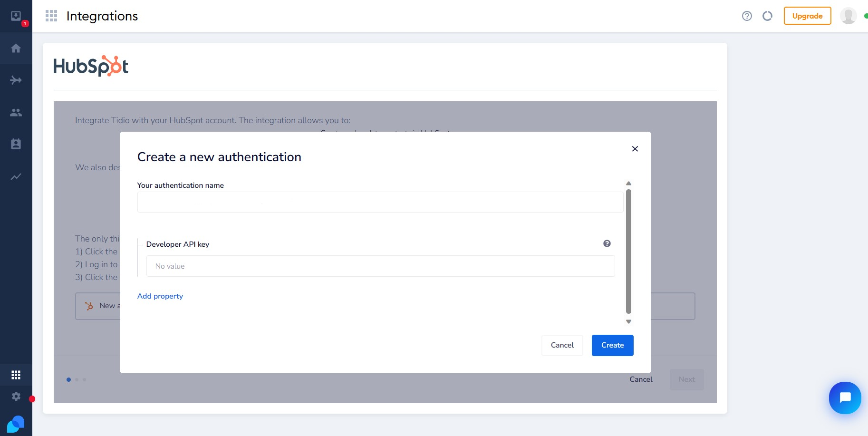
Task: Open the Visitors people icon in sidebar
Action: 16,112
